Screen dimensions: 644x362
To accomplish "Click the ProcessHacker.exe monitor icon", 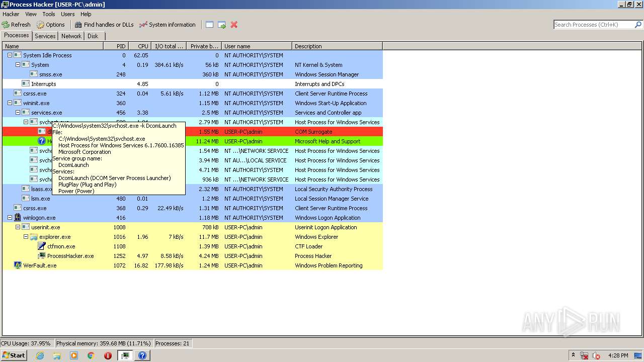I will [x=42, y=256].
